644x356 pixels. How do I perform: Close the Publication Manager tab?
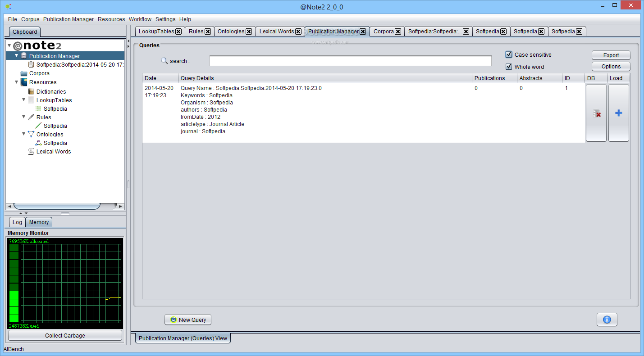click(x=363, y=32)
